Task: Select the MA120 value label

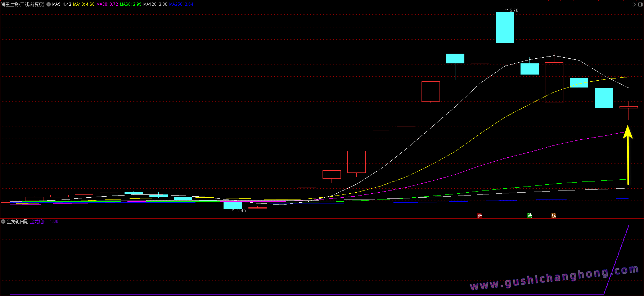Action: pyautogui.click(x=155, y=4)
